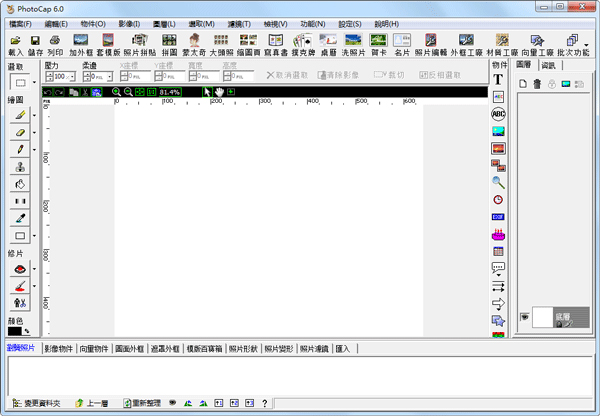Expand the rectangle shape tool dropdown arrow

pyautogui.click(x=34, y=236)
